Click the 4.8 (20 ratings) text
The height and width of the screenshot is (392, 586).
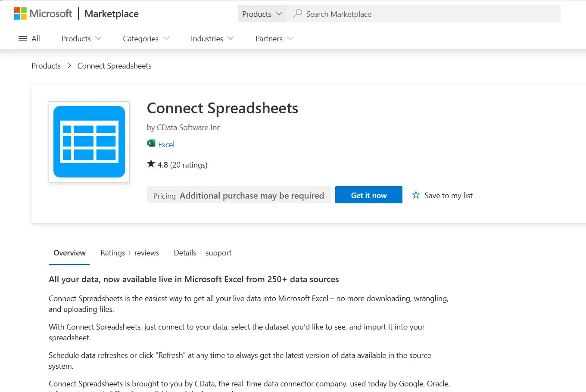[x=182, y=165]
